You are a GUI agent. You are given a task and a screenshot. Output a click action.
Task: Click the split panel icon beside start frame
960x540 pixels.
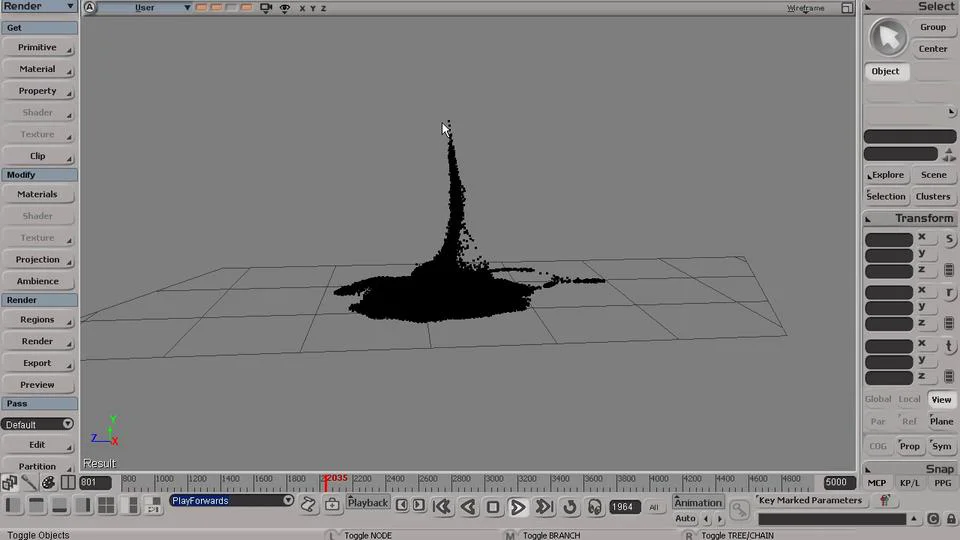pos(68,482)
